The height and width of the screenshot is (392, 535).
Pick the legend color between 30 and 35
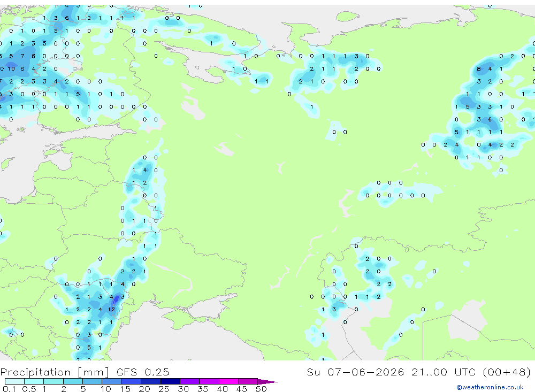(x=190, y=381)
